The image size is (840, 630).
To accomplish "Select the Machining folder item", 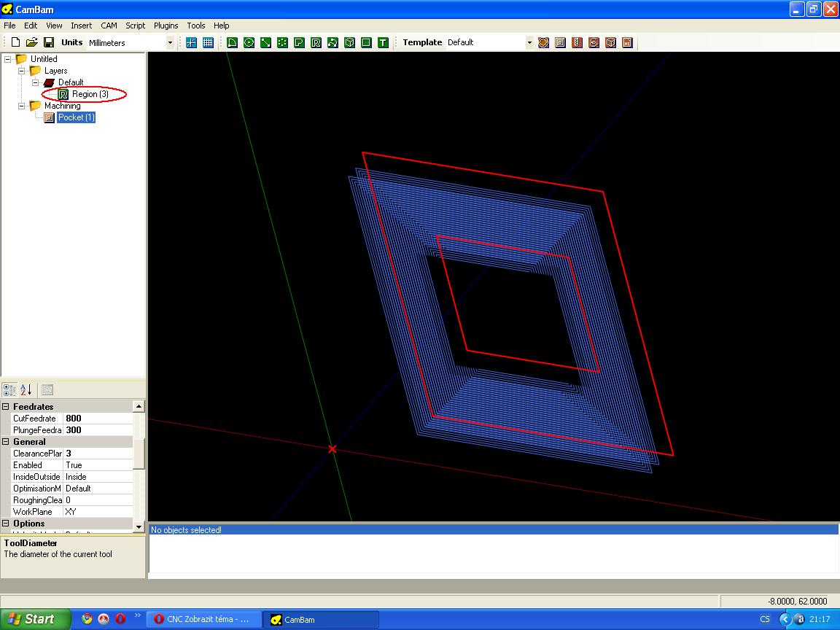I will [62, 106].
